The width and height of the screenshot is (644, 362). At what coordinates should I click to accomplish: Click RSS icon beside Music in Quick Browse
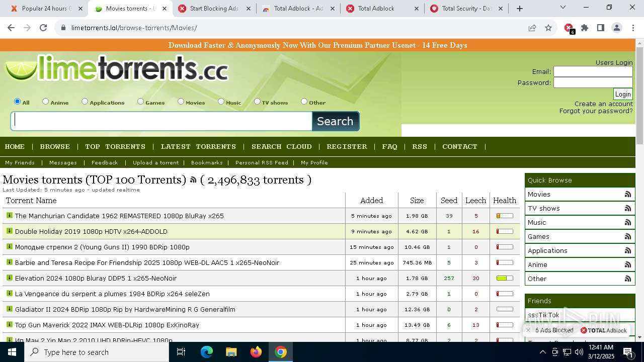coord(628,222)
